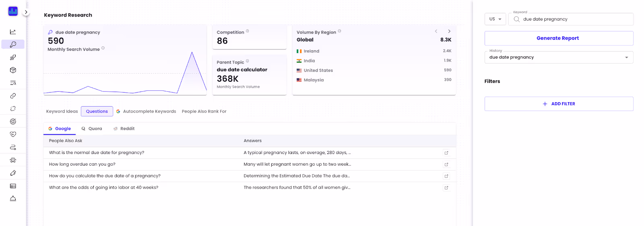
Task: Open the table layout icon in sidebar
Action: tap(13, 186)
